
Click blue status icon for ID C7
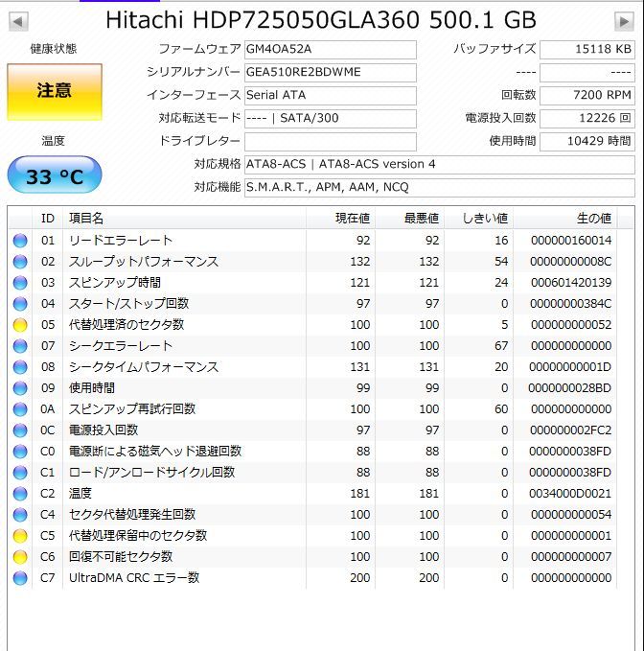[x=20, y=578]
